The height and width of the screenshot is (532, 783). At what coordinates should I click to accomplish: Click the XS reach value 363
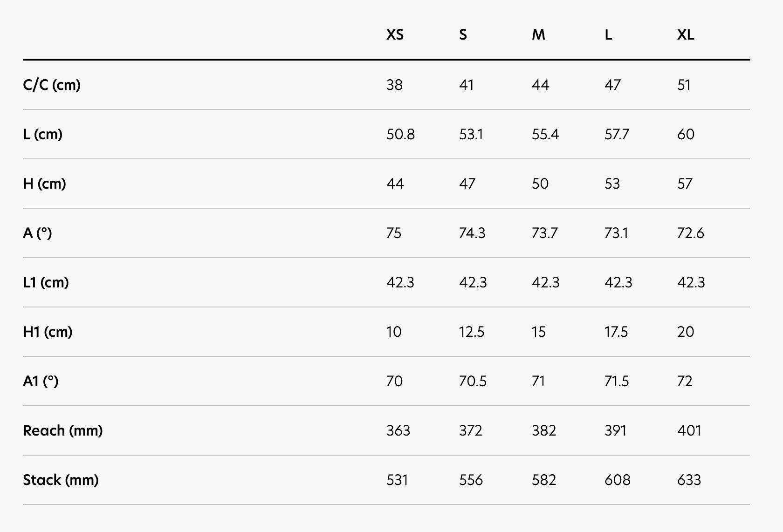[398, 430]
